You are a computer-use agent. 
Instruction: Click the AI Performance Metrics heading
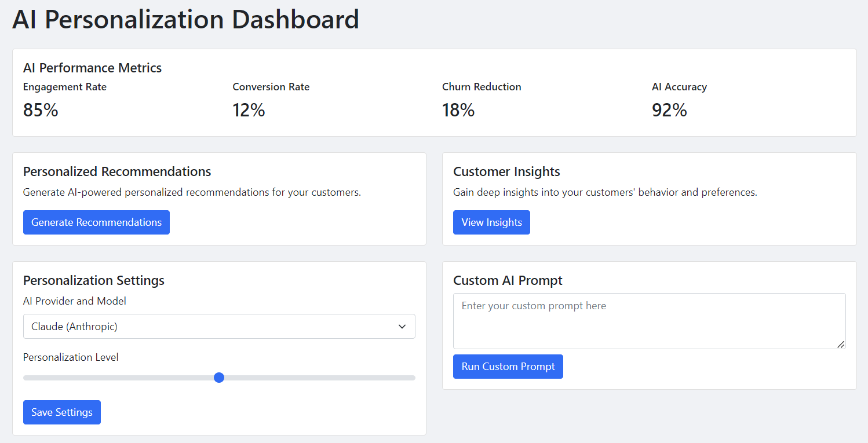93,68
